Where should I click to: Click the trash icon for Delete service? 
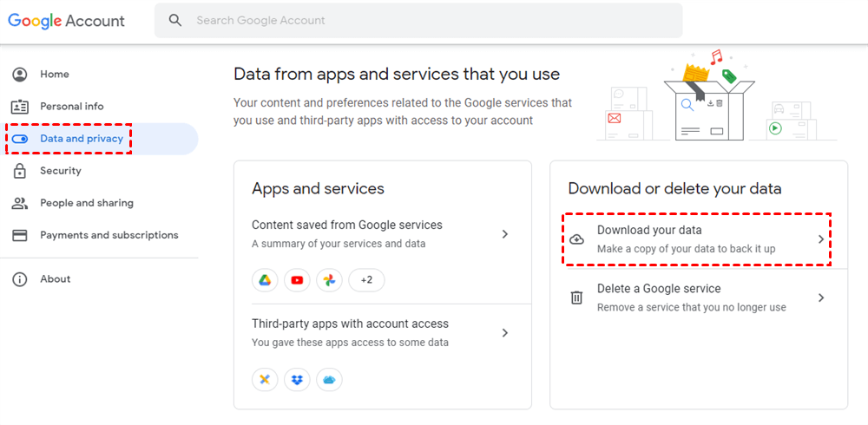click(576, 297)
